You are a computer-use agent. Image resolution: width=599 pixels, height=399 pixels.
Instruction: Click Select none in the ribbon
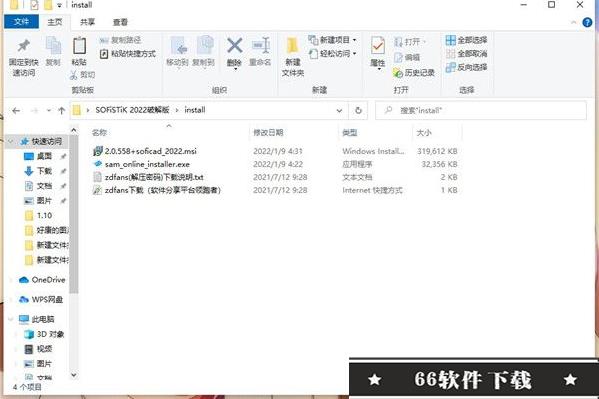[x=466, y=54]
